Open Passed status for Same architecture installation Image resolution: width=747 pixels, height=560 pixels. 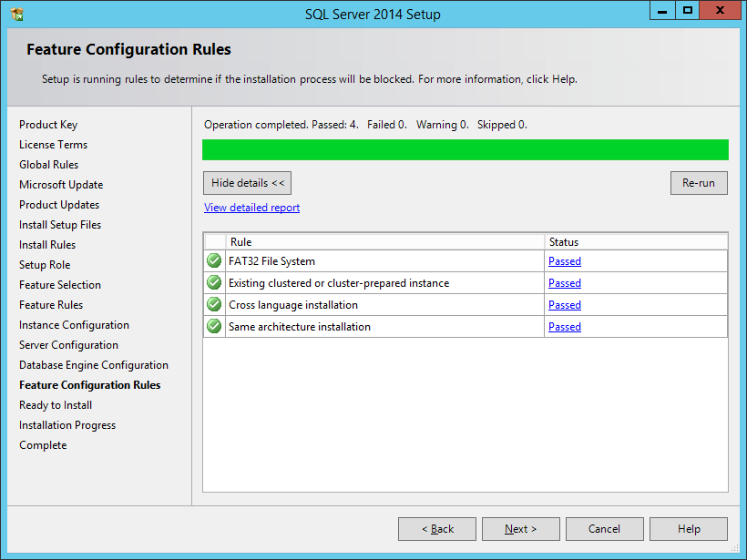click(x=564, y=327)
